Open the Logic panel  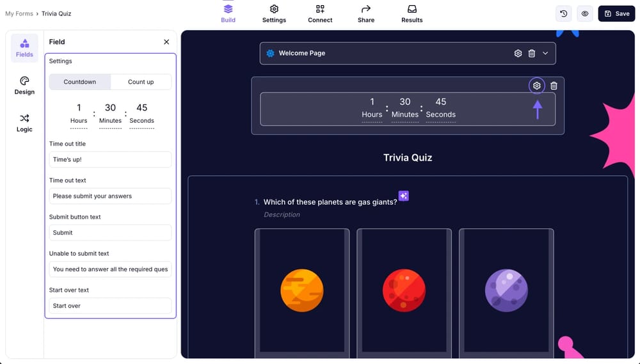(24, 123)
